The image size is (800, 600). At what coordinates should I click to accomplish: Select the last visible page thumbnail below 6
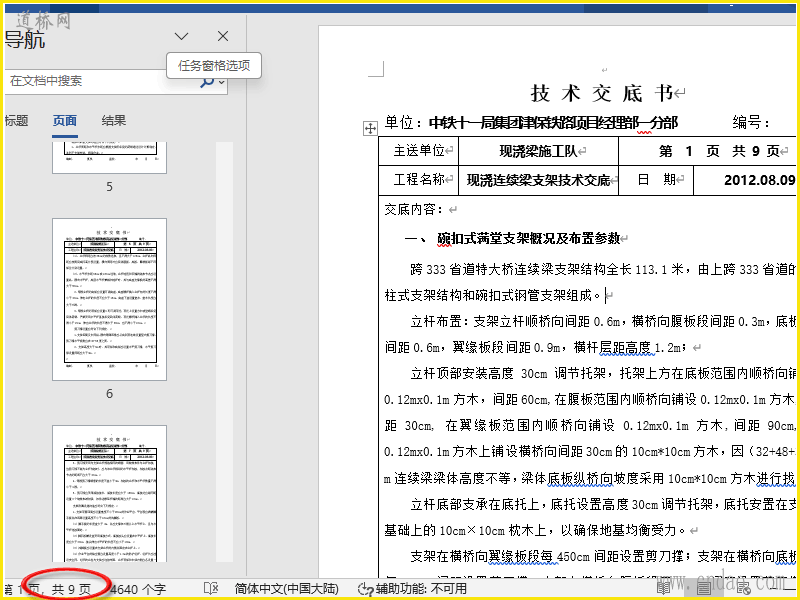pyautogui.click(x=109, y=493)
